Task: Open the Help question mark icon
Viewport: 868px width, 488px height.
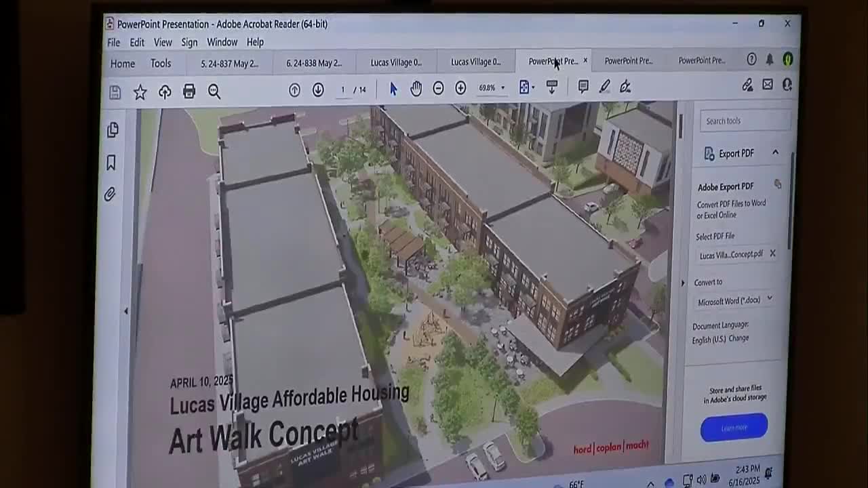Action: point(751,60)
